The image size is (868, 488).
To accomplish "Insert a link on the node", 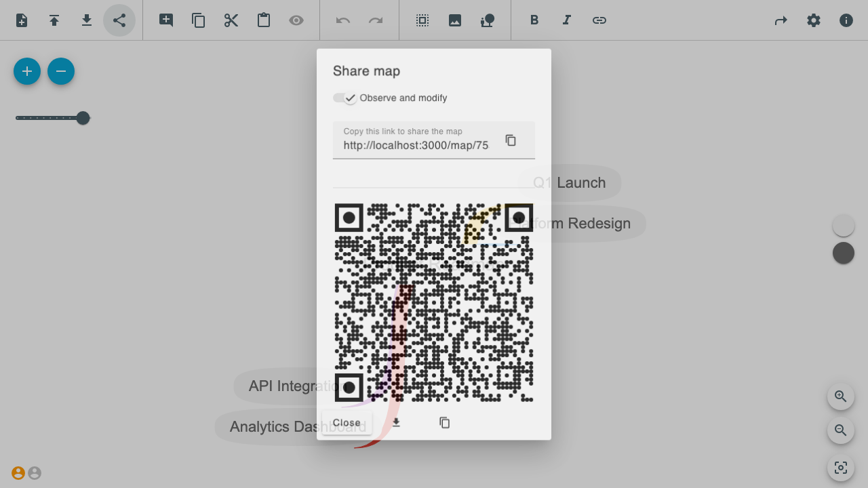I will pyautogui.click(x=599, y=20).
